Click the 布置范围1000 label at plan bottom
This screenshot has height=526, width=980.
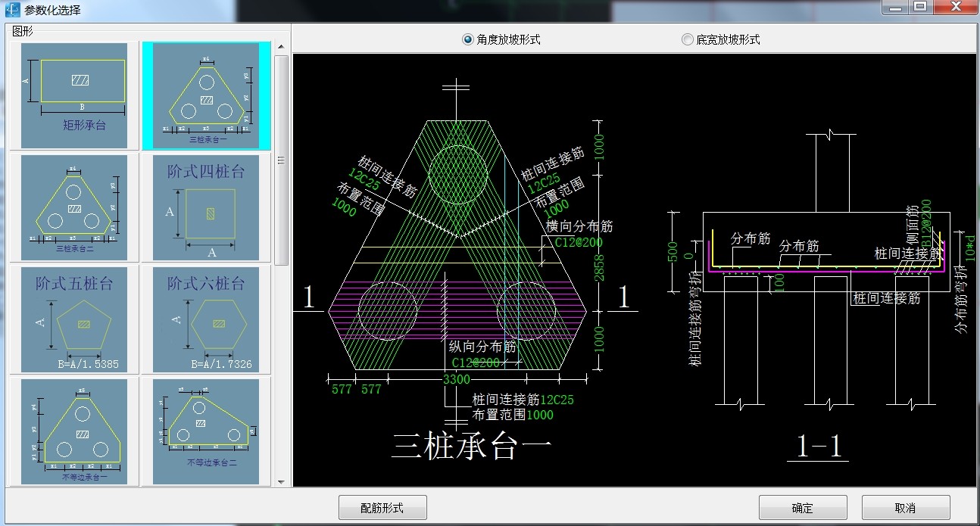pyautogui.click(x=513, y=415)
